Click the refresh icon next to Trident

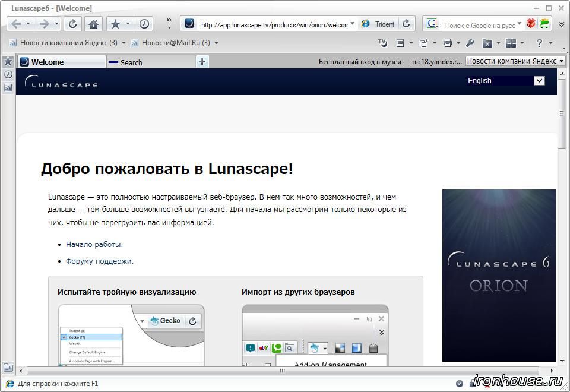[x=406, y=24]
